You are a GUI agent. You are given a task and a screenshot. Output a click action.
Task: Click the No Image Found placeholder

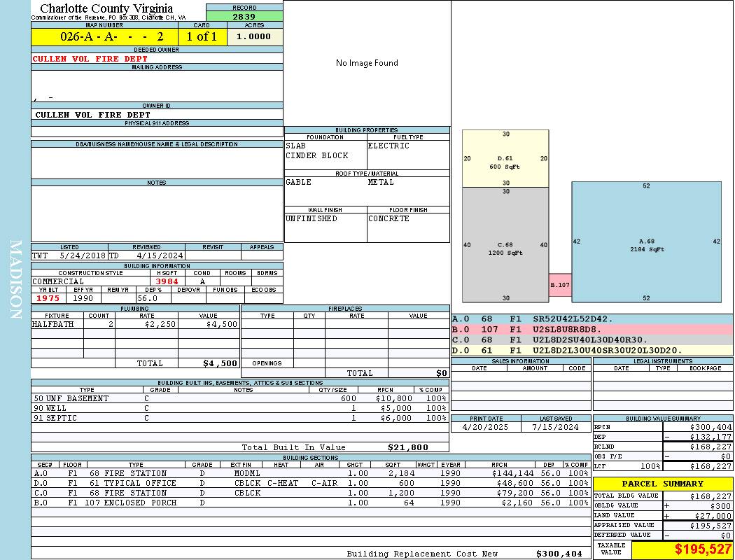[x=367, y=63]
